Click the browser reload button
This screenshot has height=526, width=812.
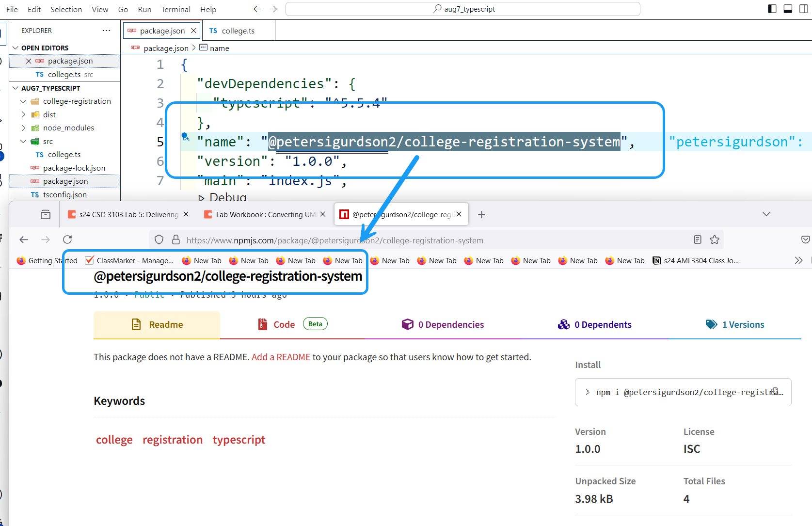tap(67, 239)
